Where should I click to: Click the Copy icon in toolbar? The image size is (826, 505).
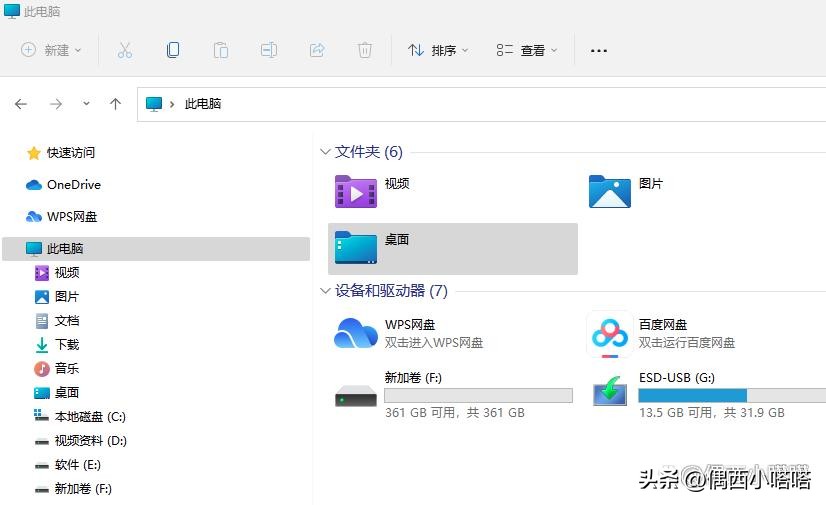click(x=173, y=50)
